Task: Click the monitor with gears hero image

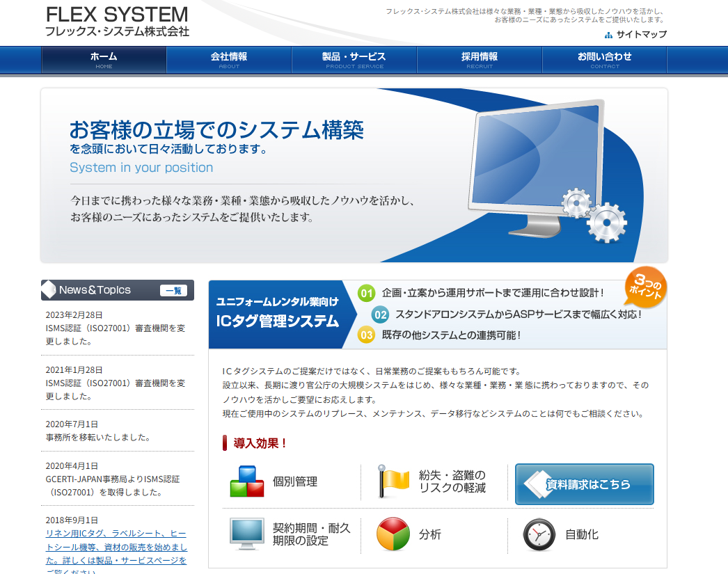Action: pos(547,171)
